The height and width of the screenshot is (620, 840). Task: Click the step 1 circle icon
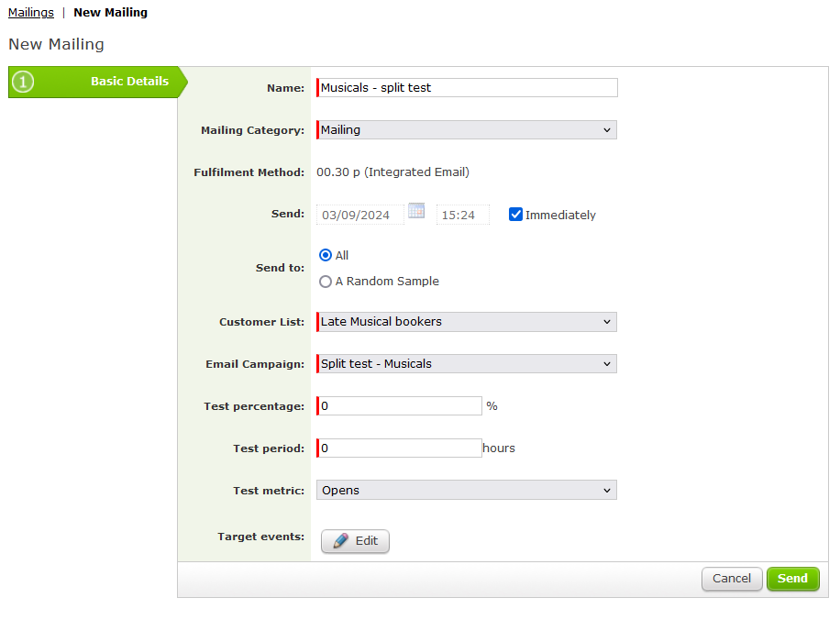(x=23, y=82)
